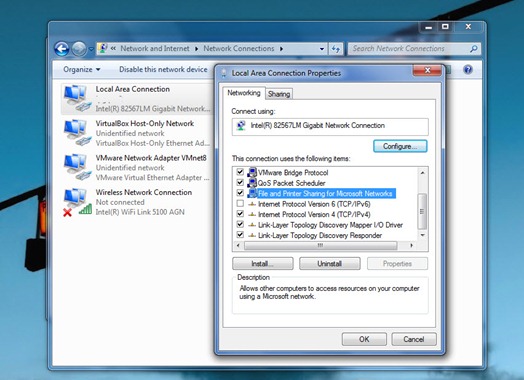Viewport: 524px width, 380px height.
Task: Click the control panel icon in address bar
Action: (103, 48)
